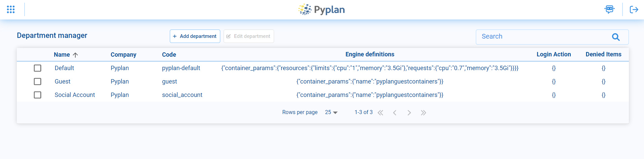Image resolution: width=644 pixels, height=159 pixels.
Task: Go to the next page arrow
Action: pos(409,113)
